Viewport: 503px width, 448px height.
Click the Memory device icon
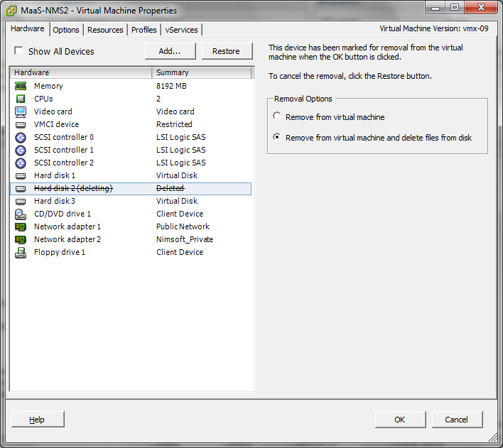click(x=21, y=86)
